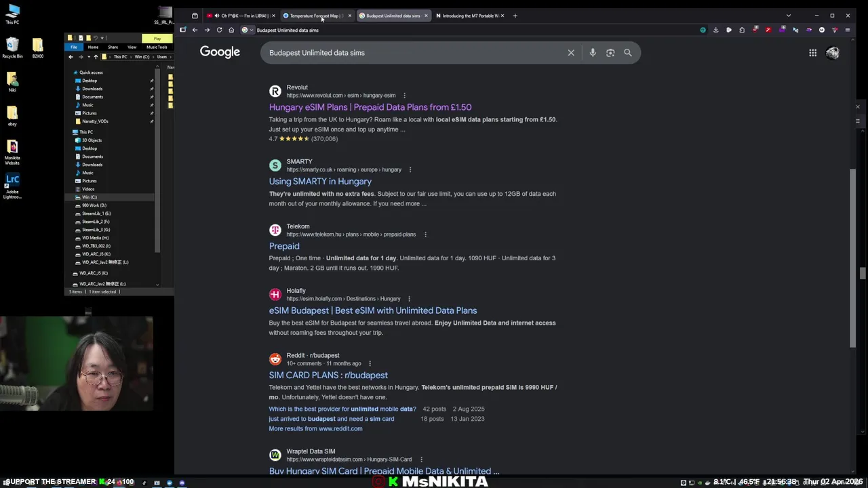The width and height of the screenshot is (868, 488).
Task: Toggle the browser sidebar icon
Action: 182,30
